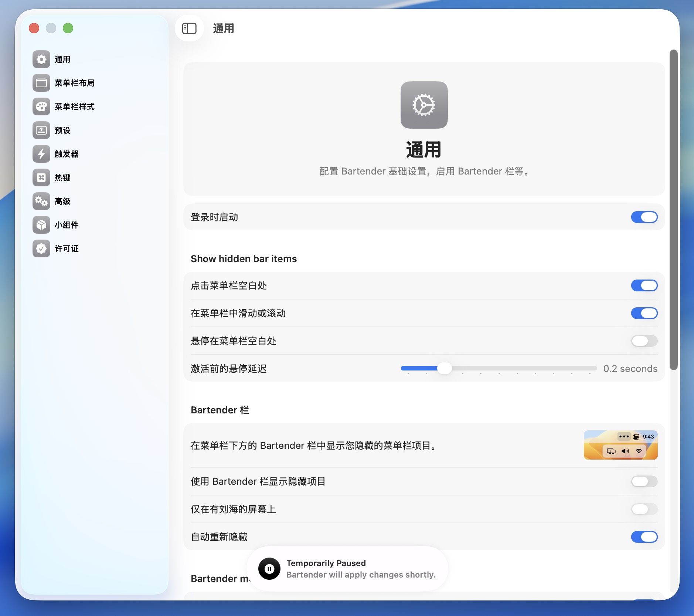This screenshot has height=616, width=694.
Task: Open 菜单栏布局 via its sidebar icon
Action: (41, 83)
